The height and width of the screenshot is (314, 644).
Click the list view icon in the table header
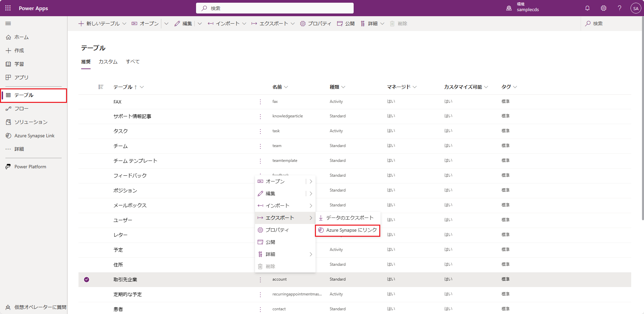pyautogui.click(x=101, y=87)
